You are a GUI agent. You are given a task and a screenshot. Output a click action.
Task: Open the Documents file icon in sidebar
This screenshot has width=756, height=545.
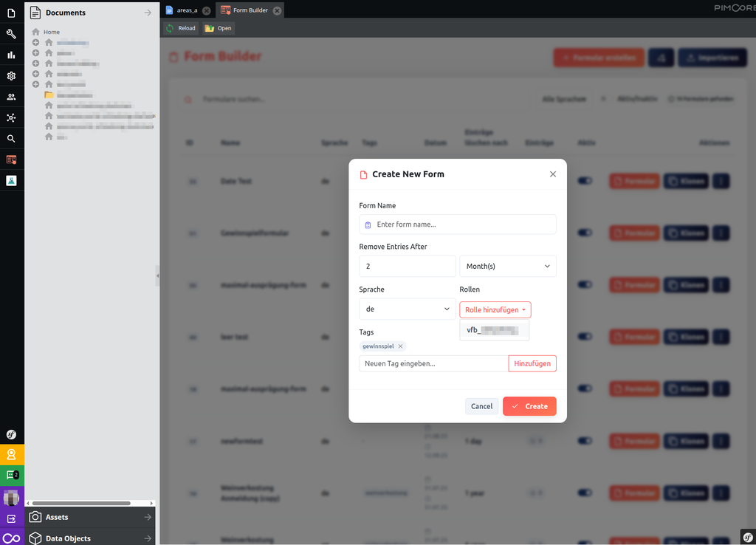point(12,13)
